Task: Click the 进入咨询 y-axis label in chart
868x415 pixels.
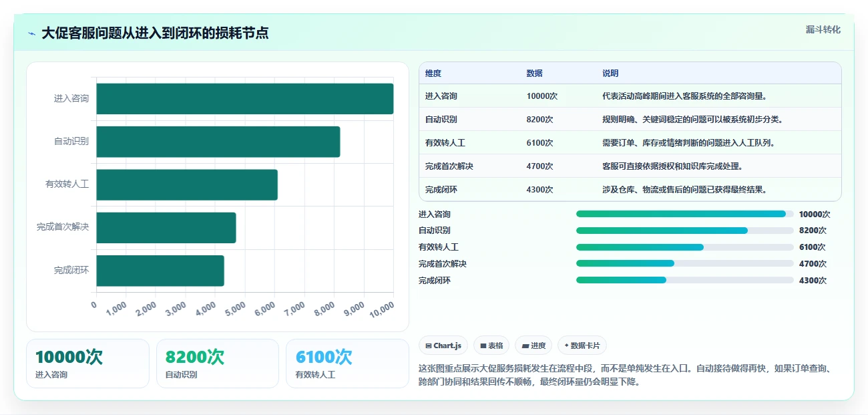Action: tap(71, 99)
